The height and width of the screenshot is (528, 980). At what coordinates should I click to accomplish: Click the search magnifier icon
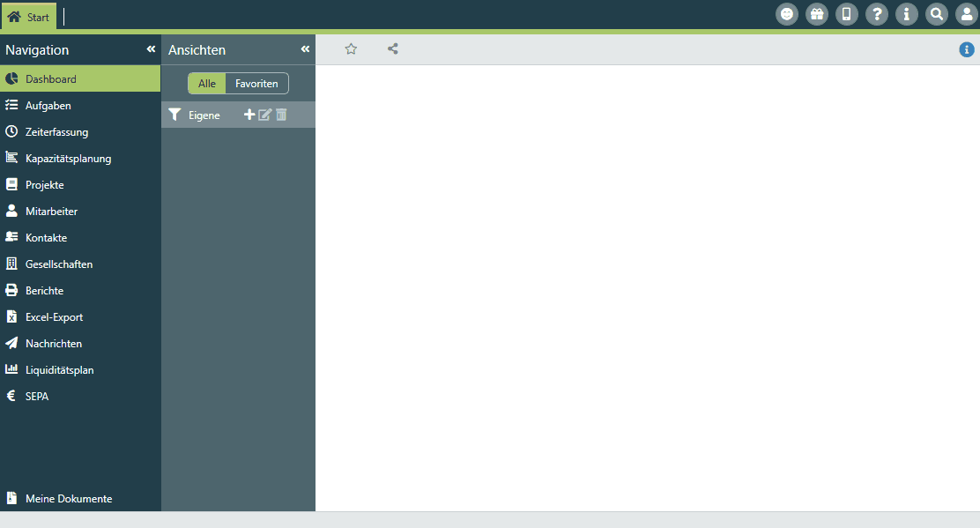click(x=937, y=14)
